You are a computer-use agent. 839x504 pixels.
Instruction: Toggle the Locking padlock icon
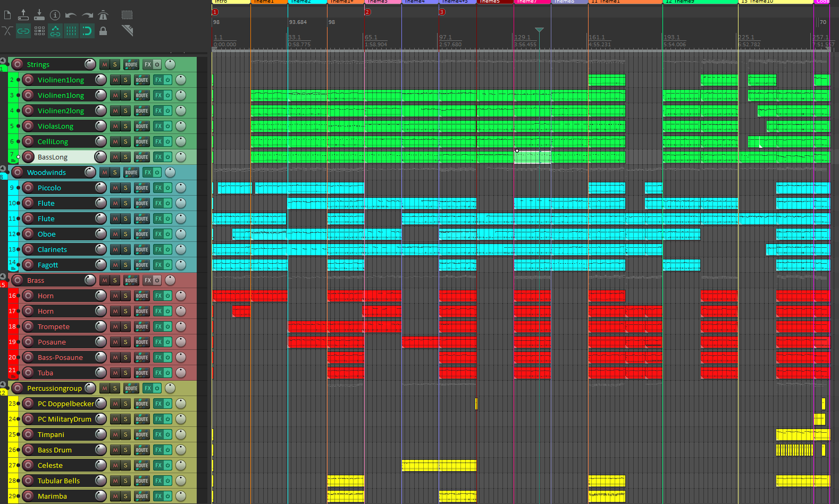[103, 31]
